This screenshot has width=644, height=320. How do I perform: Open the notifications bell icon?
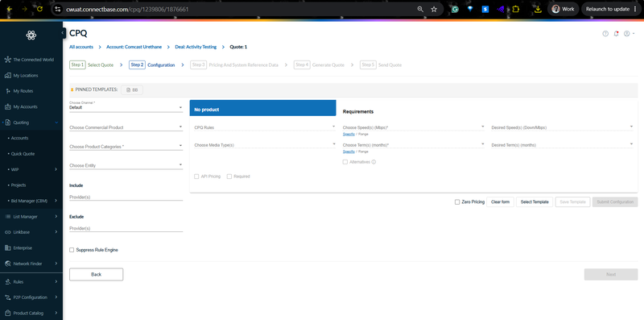point(616,34)
